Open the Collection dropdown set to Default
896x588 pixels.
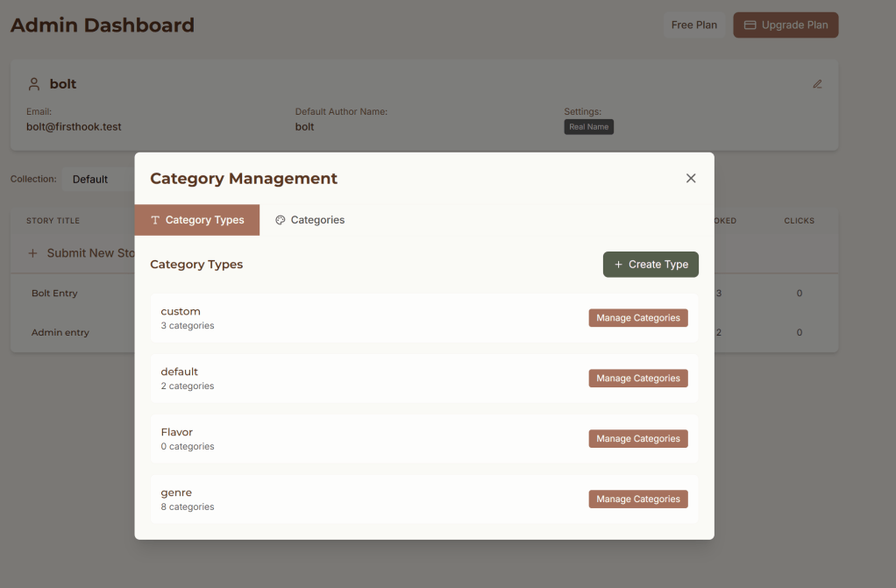(96, 180)
